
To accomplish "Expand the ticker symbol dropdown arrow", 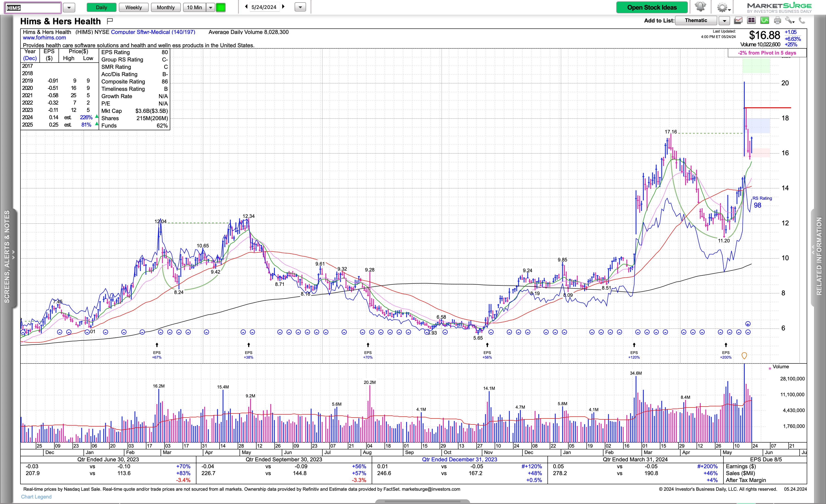I will 69,7.
